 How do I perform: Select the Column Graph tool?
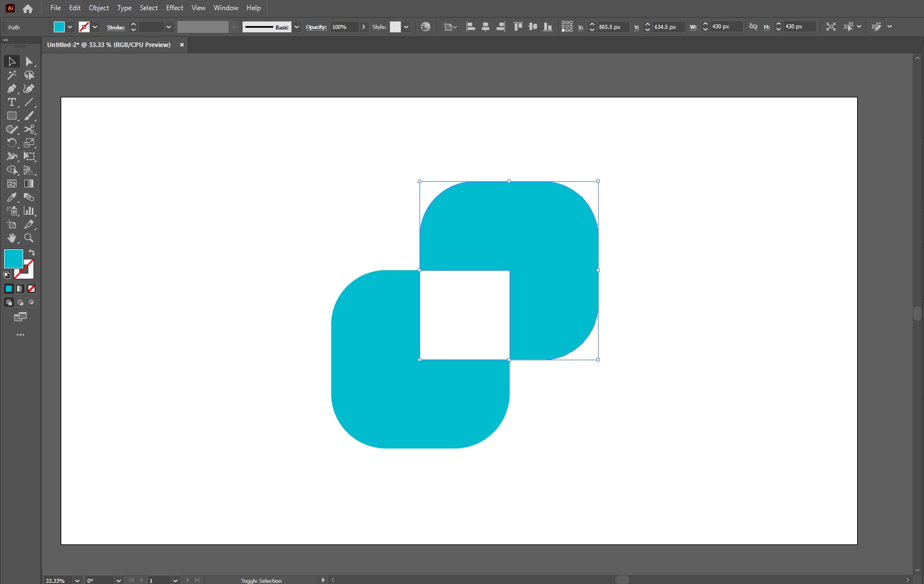[x=29, y=211]
